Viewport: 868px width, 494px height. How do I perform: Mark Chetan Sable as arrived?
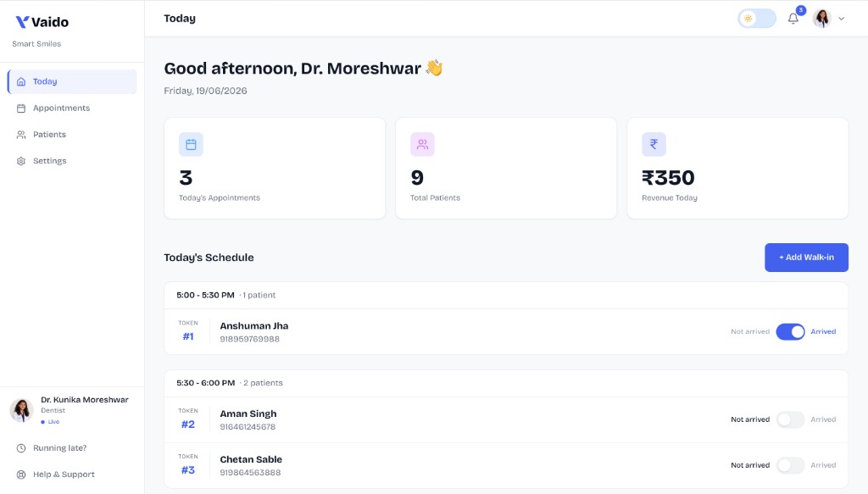[x=790, y=465]
